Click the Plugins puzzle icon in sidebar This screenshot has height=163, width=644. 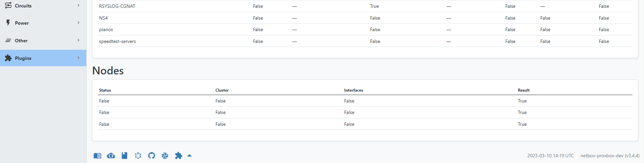pos(8,58)
